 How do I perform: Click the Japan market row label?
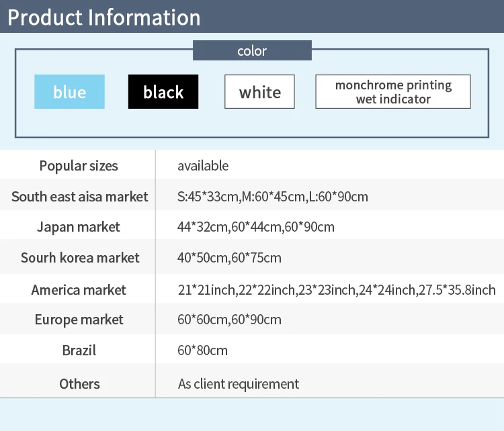79,227
